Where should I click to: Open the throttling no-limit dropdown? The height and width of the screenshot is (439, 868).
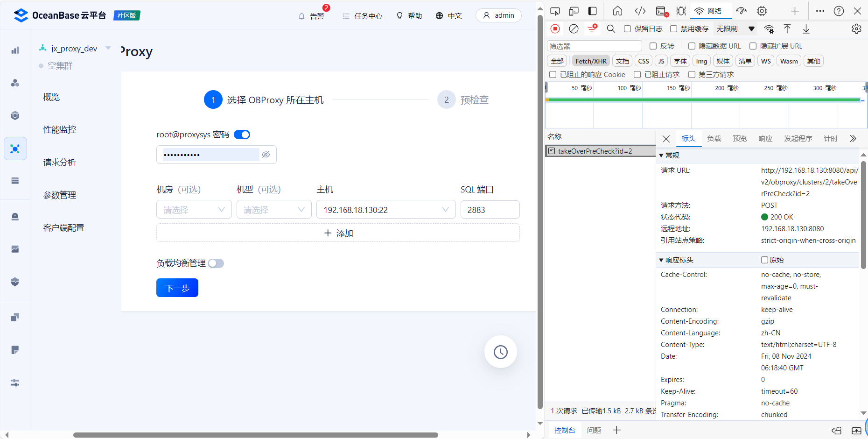pos(735,29)
